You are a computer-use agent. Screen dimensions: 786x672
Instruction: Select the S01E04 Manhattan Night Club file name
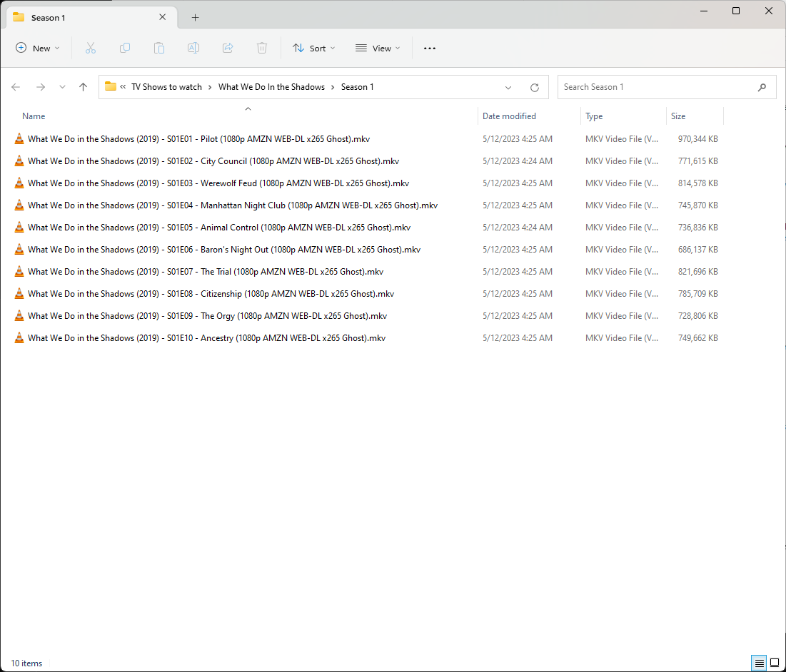(x=233, y=205)
